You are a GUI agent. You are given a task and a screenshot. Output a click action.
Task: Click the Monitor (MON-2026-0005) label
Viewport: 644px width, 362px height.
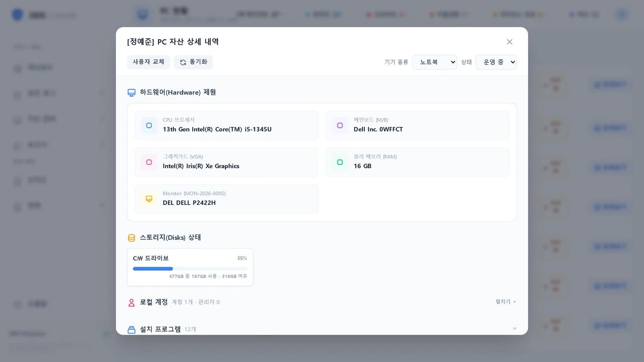[194, 193]
